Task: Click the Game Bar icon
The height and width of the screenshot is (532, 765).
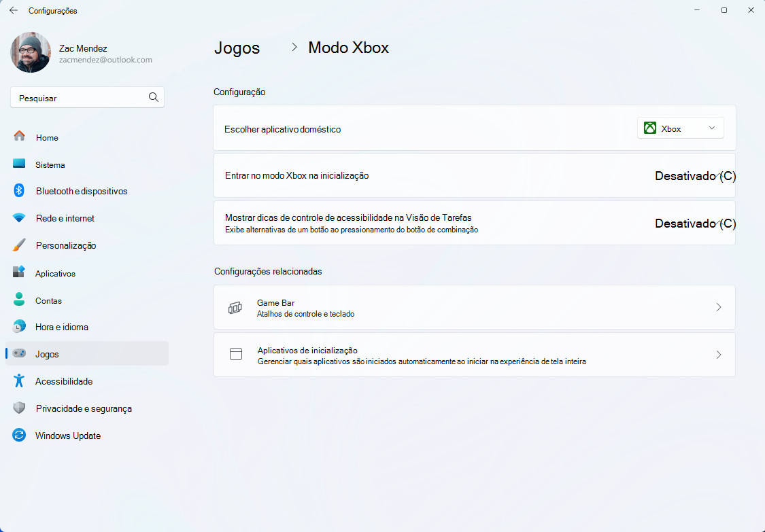Action: click(x=235, y=308)
